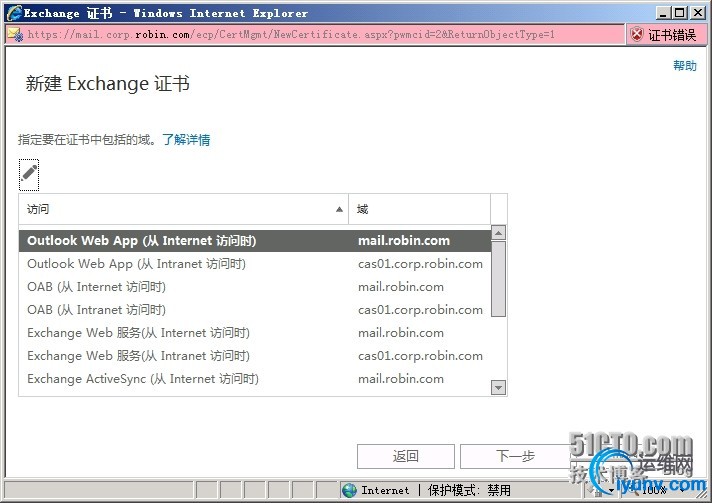Click the 域 column header

coord(420,209)
